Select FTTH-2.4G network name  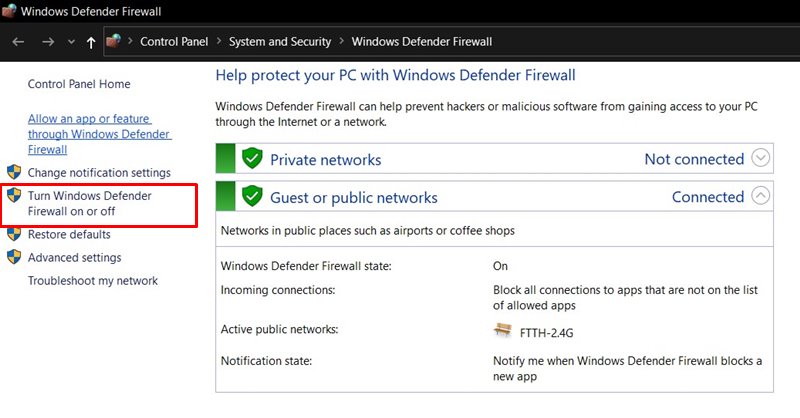tap(546, 333)
